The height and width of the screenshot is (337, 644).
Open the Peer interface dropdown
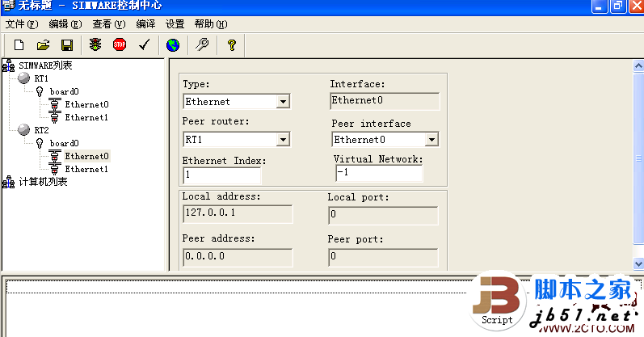pos(431,140)
